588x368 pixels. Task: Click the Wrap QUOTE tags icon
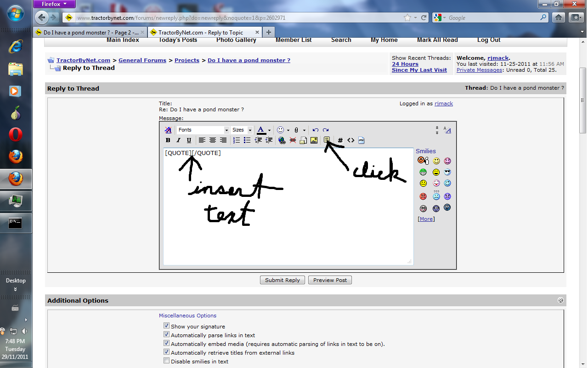point(327,140)
